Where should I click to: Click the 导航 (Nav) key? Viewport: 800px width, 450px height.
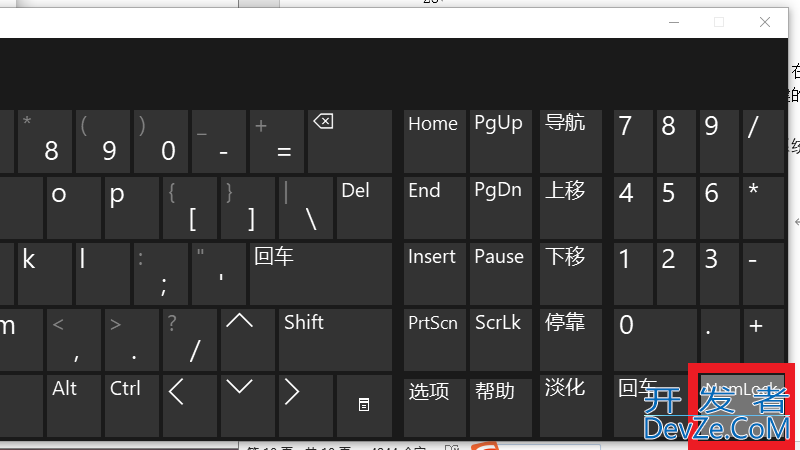(x=571, y=141)
